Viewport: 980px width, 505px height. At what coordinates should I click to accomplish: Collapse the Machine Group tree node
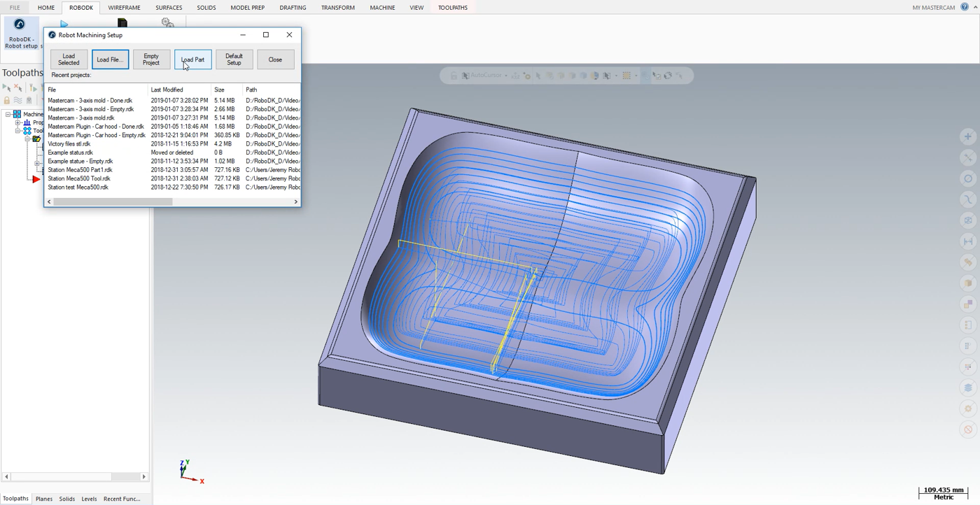(x=7, y=114)
